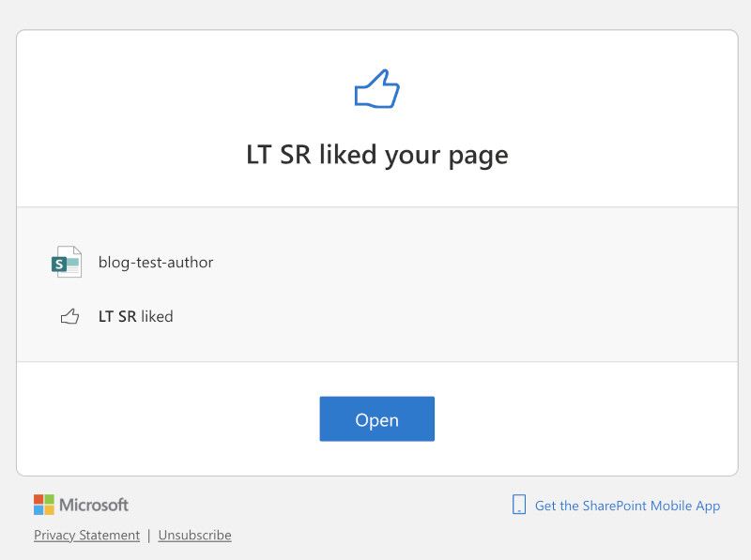Click the mobile phone icon
The height and width of the screenshot is (560, 751).
[x=519, y=505]
